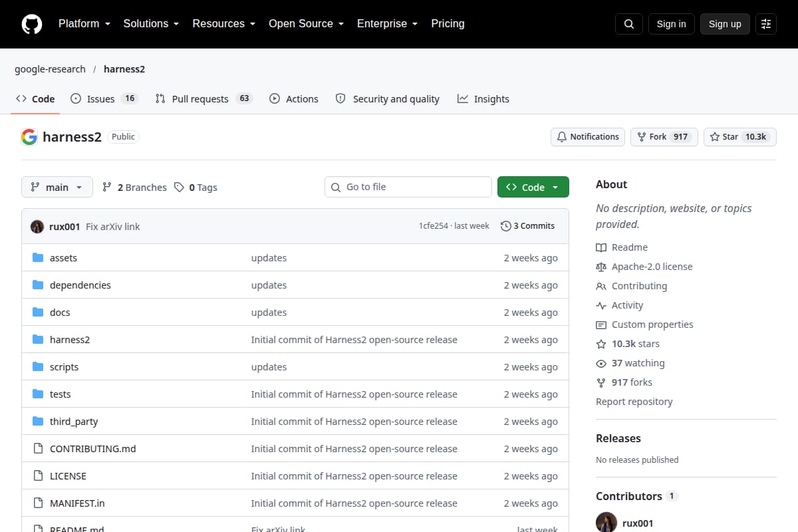This screenshot has width=798, height=532.
Task: Switch to the Insights tab
Action: [483, 99]
